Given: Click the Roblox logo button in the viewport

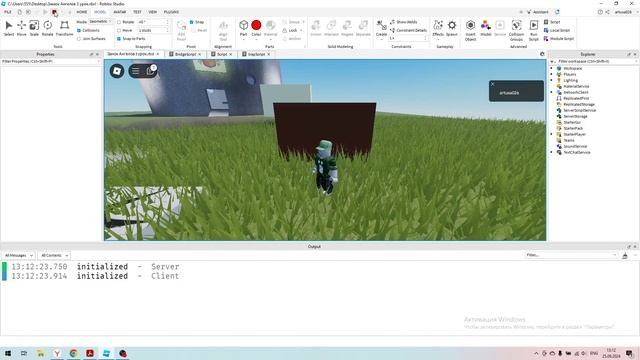Looking at the screenshot, I should pos(117,71).
